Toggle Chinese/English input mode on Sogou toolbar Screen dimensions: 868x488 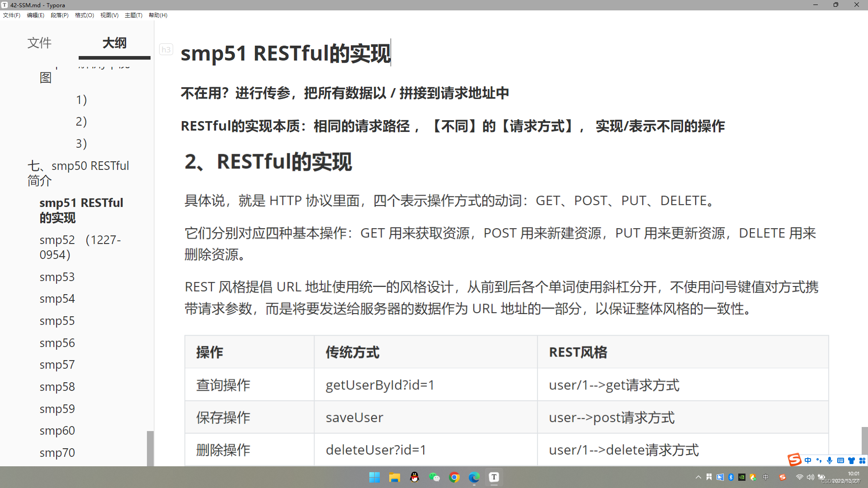809,460
